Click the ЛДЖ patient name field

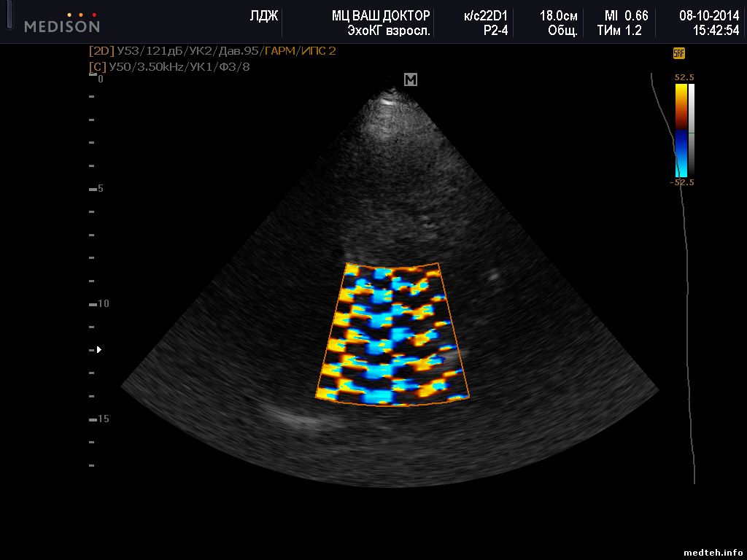263,15
